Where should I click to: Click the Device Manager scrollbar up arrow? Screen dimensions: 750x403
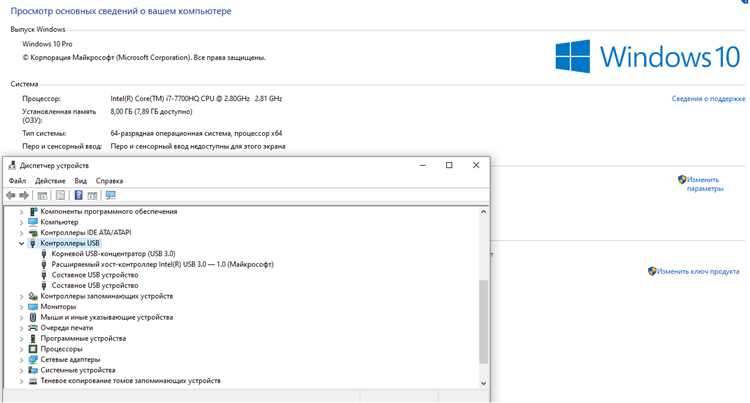click(x=484, y=211)
